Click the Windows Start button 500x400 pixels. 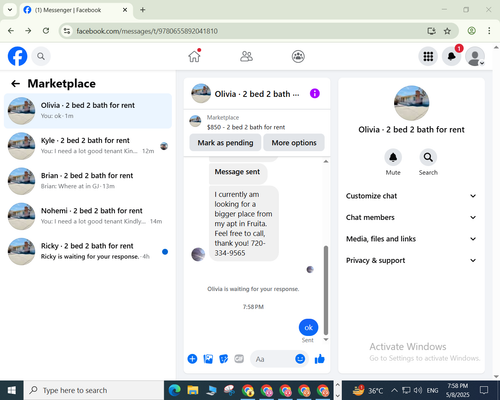[x=12, y=390]
